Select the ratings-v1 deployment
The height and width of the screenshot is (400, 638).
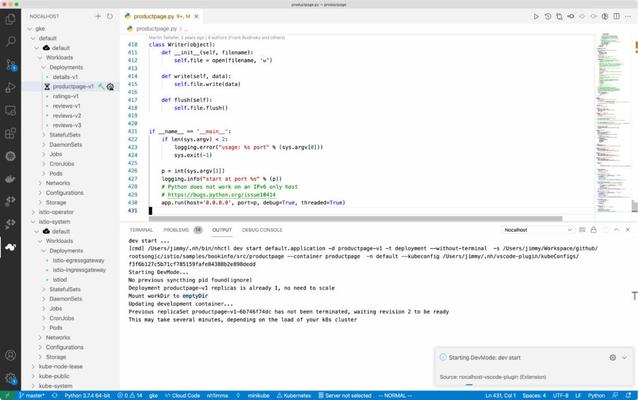[x=66, y=96]
